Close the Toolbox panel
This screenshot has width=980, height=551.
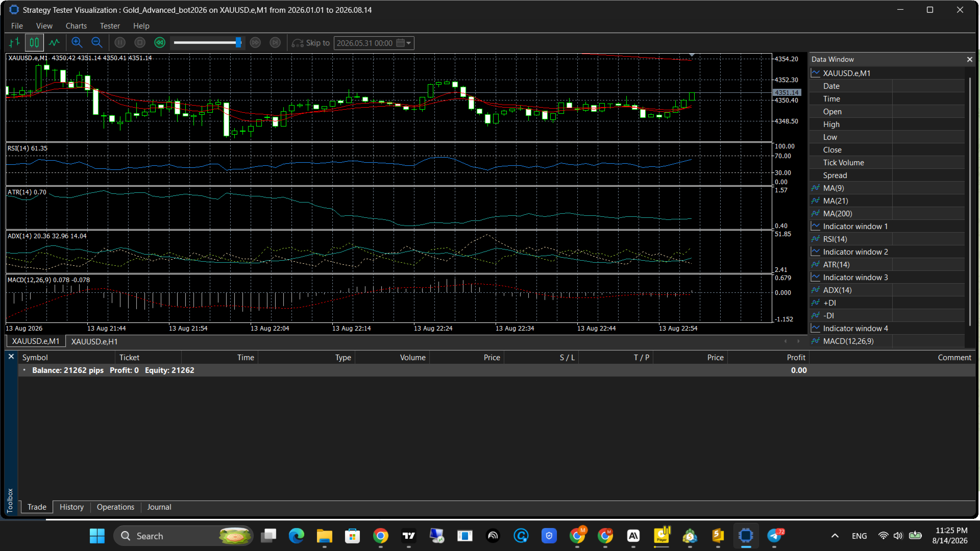11,357
